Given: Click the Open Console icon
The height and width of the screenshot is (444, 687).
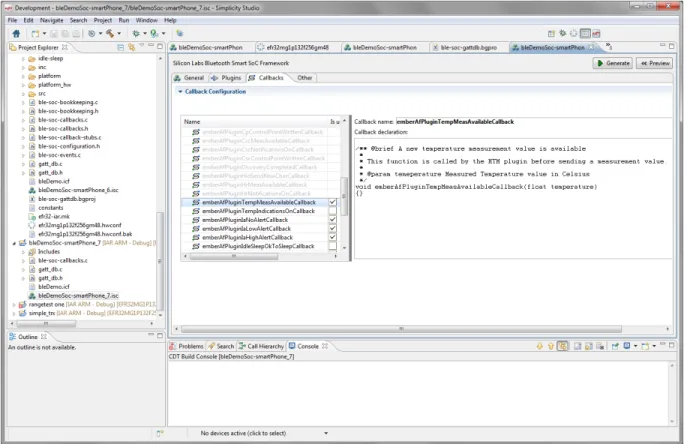Looking at the screenshot, I should pyautogui.click(x=645, y=346).
